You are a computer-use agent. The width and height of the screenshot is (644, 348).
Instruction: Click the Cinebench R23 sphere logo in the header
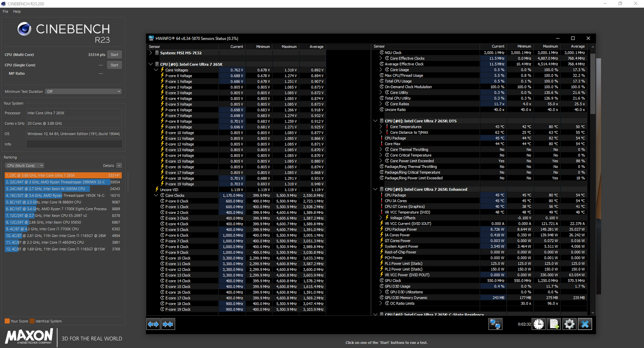click(24, 29)
